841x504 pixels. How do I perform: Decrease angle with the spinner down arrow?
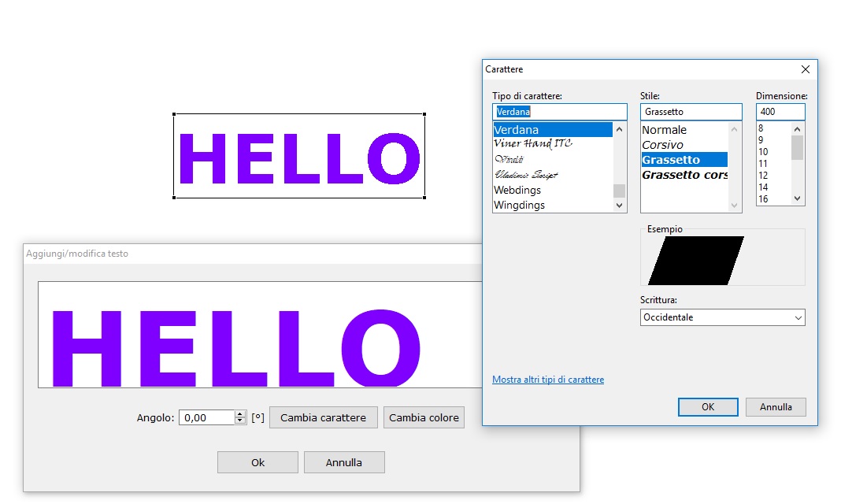240,421
